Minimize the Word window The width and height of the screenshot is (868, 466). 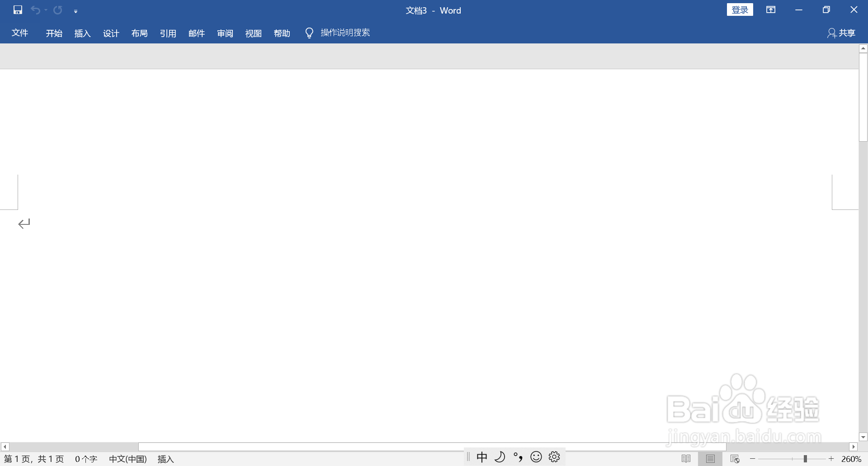(x=799, y=10)
